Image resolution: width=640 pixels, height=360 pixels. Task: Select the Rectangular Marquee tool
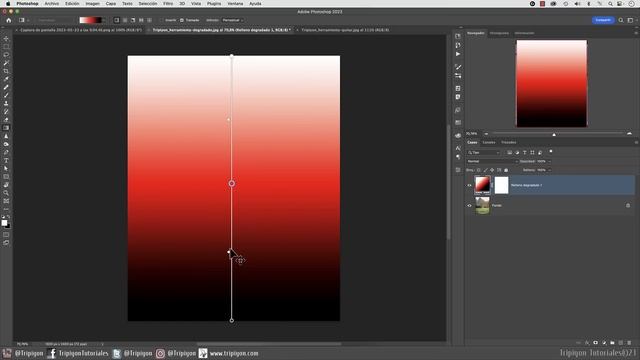tap(6, 47)
